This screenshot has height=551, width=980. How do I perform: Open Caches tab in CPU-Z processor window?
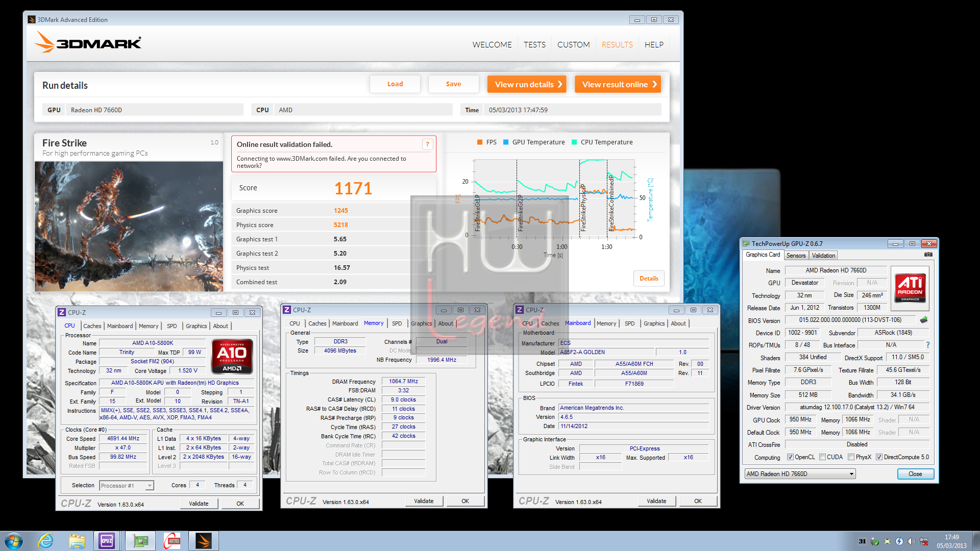pyautogui.click(x=92, y=326)
